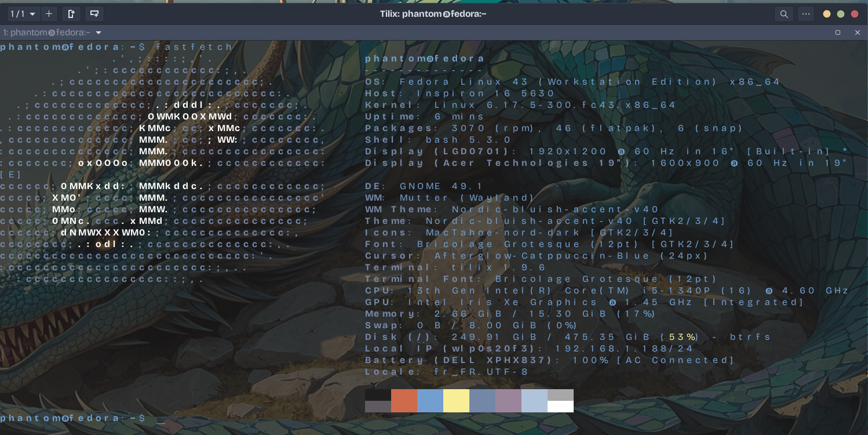Close the terminal pane with its X icon
The image size is (868, 435).
tap(858, 33)
